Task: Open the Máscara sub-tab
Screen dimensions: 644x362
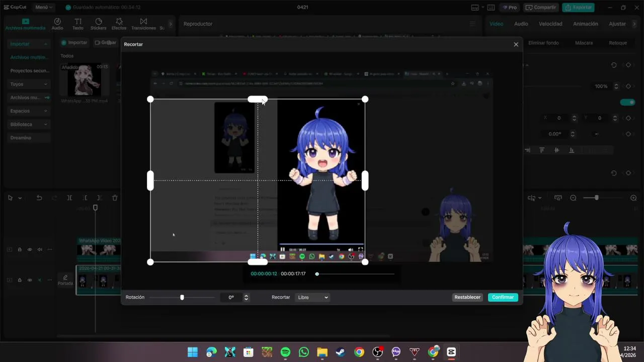Action: (x=584, y=43)
